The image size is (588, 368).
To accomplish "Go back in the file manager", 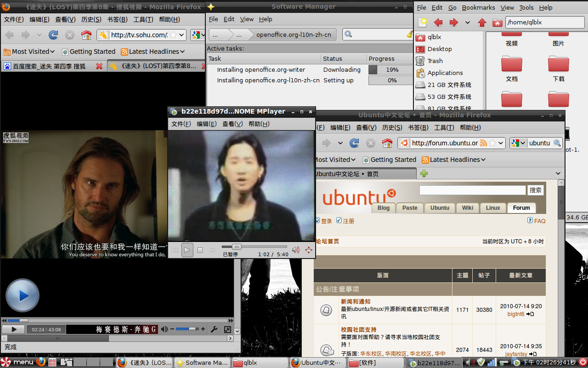I will tap(438, 23).
